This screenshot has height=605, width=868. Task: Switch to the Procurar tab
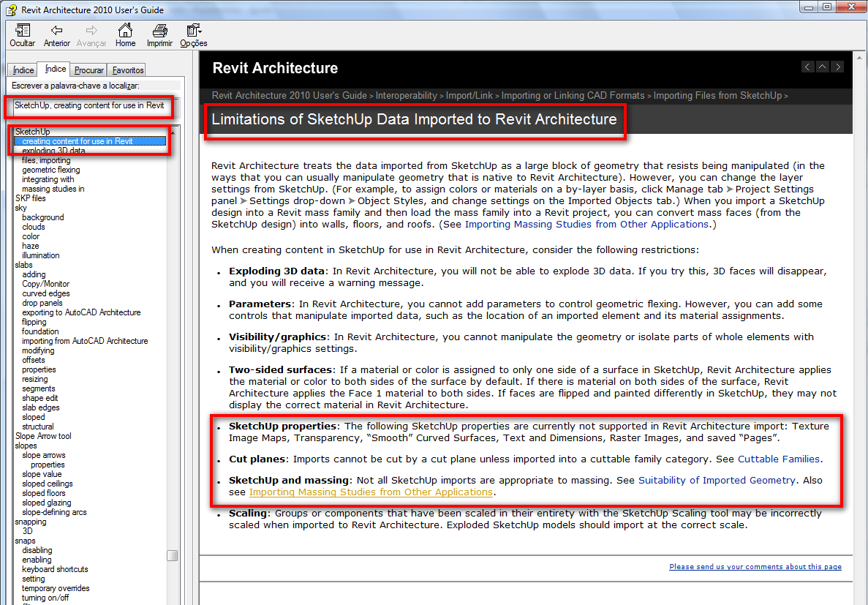pyautogui.click(x=88, y=69)
